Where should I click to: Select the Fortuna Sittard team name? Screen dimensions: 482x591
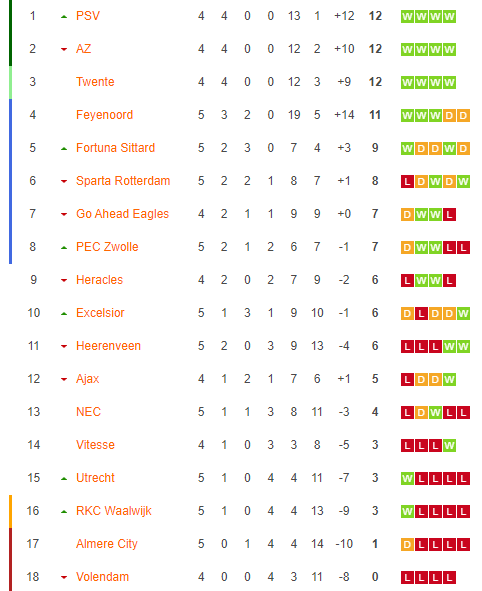pos(115,148)
